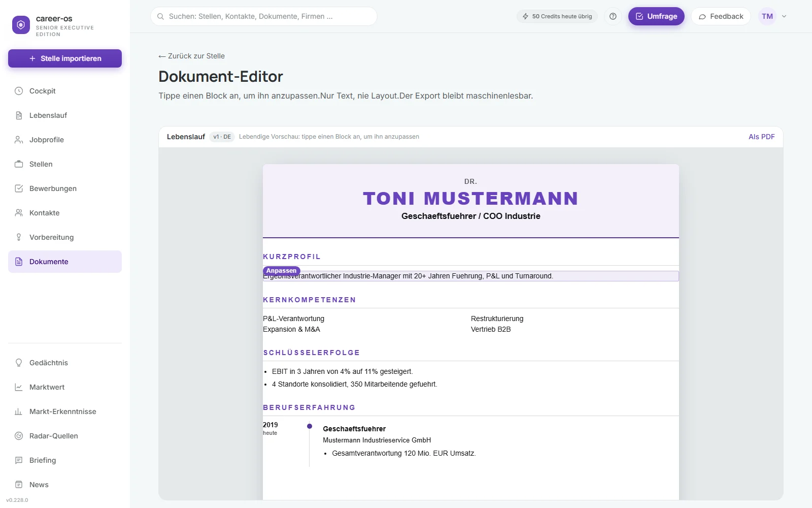This screenshot has width=812, height=508.
Task: Go to Kontakte in the sidebar
Action: (x=65, y=213)
